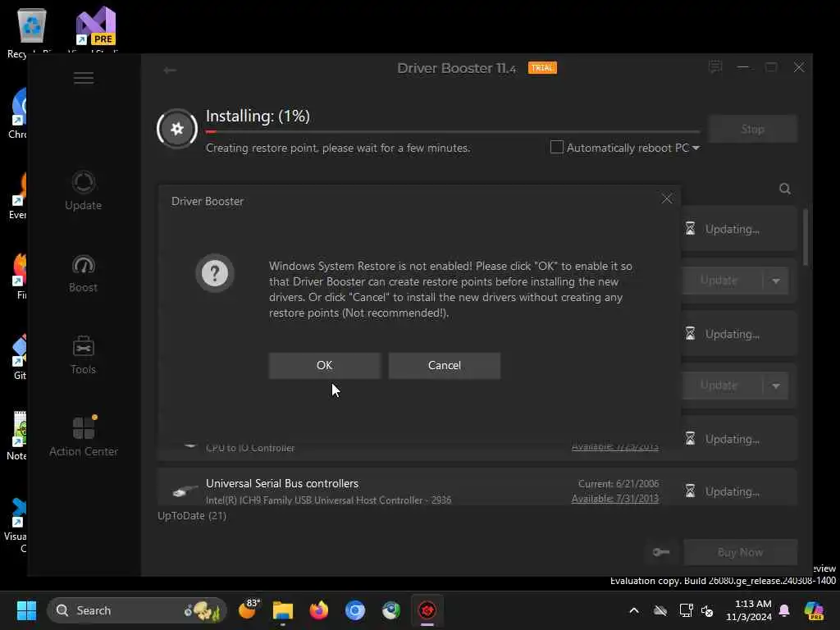Image resolution: width=840 pixels, height=630 pixels.
Task: Open the feedback icon in title bar
Action: (x=715, y=67)
